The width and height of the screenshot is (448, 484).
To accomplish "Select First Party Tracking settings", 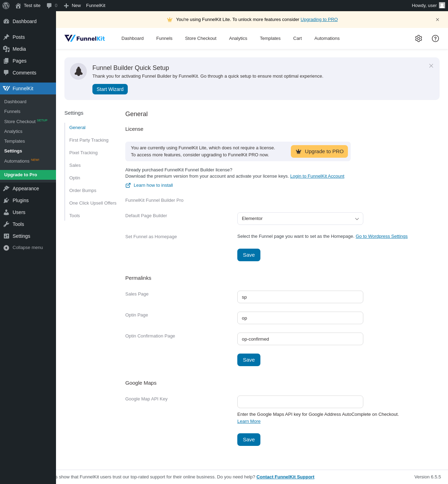I will click(89, 140).
